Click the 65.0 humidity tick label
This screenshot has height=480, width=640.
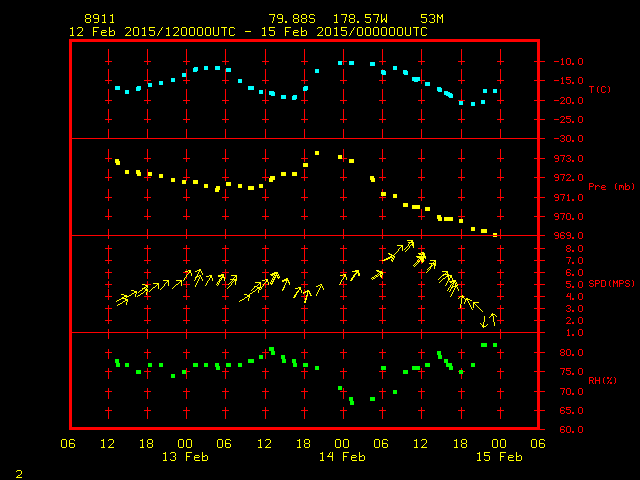click(x=571, y=411)
